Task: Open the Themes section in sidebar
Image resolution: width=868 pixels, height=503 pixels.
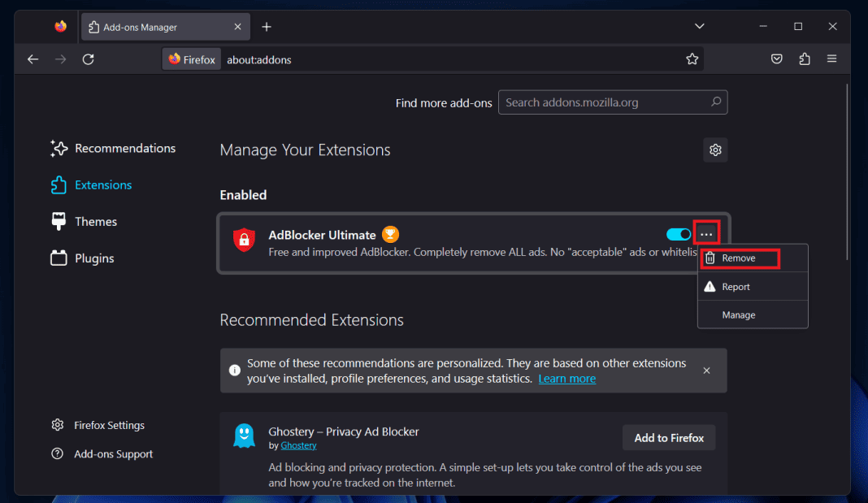Action: click(x=95, y=222)
